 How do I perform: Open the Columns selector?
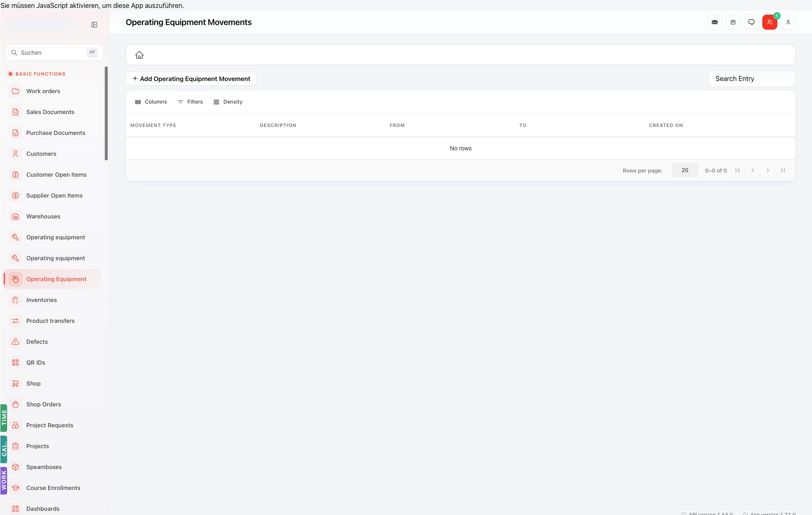coord(151,102)
